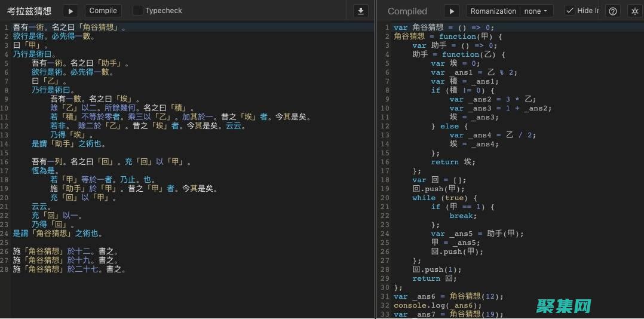Click source line 恆為是。
Image resolution: width=644 pixels, height=319 pixels.
tap(46, 171)
